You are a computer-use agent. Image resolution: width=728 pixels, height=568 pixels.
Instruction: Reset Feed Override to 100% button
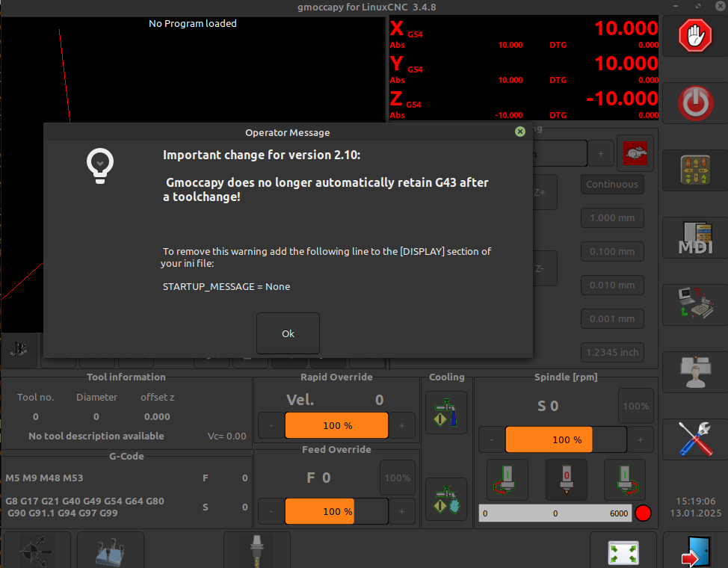398,478
